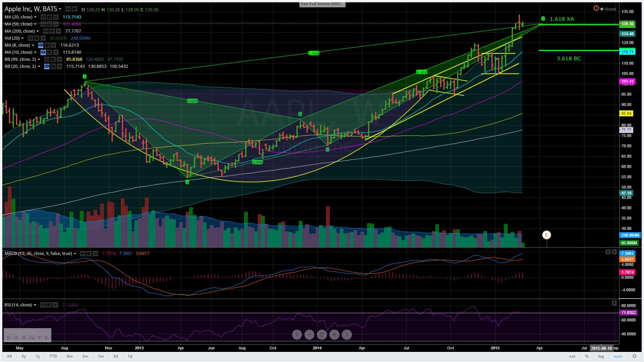Remove the MA (10, close) indicator
The image size is (644, 362).
56,52
